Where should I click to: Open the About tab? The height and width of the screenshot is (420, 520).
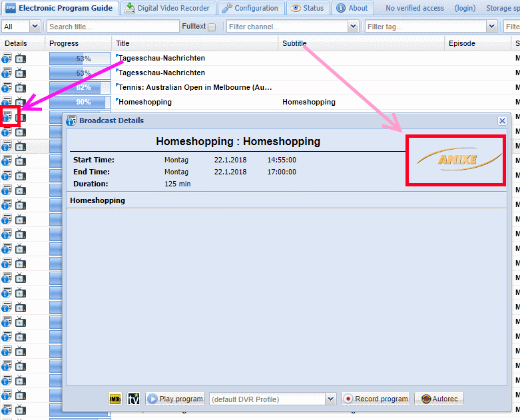click(352, 8)
